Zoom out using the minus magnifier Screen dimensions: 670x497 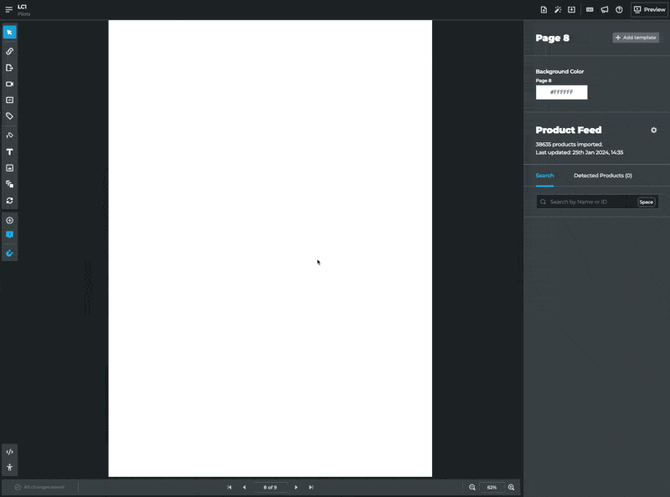473,487
